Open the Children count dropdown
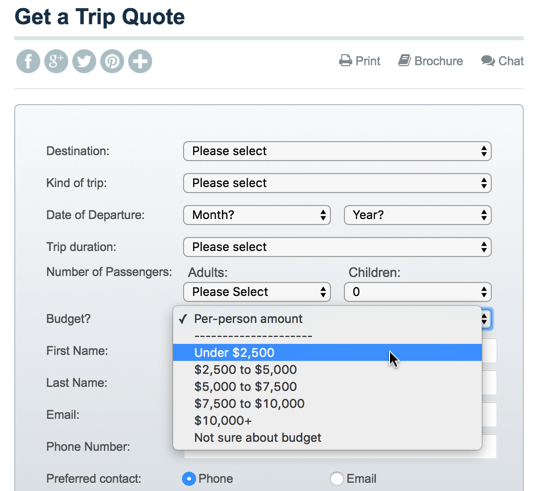The image size is (541, 491). [417, 292]
